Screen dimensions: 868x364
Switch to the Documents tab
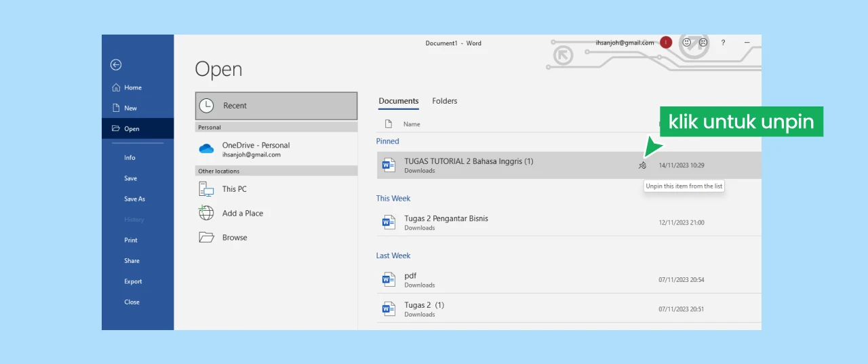399,101
